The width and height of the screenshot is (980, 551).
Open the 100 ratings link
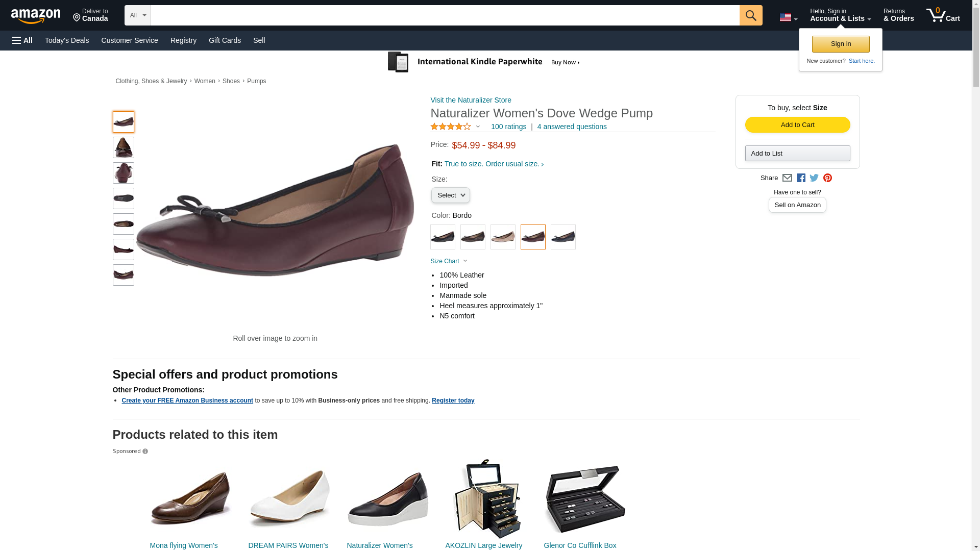[x=508, y=127]
